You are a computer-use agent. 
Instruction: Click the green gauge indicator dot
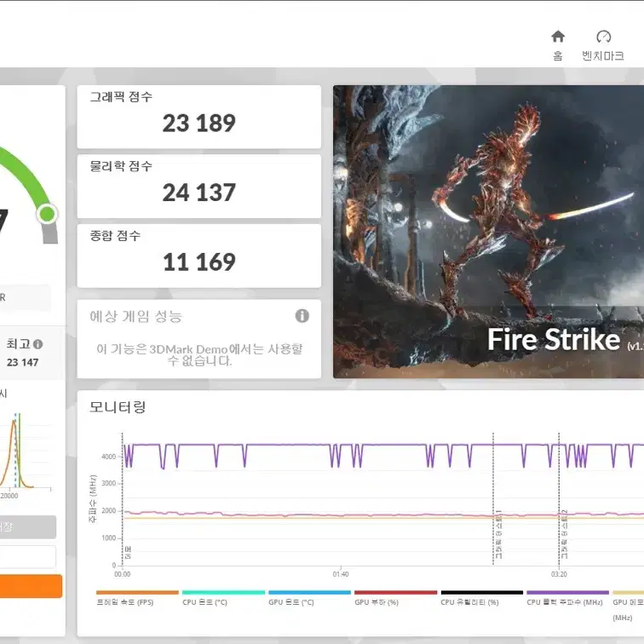(47, 214)
